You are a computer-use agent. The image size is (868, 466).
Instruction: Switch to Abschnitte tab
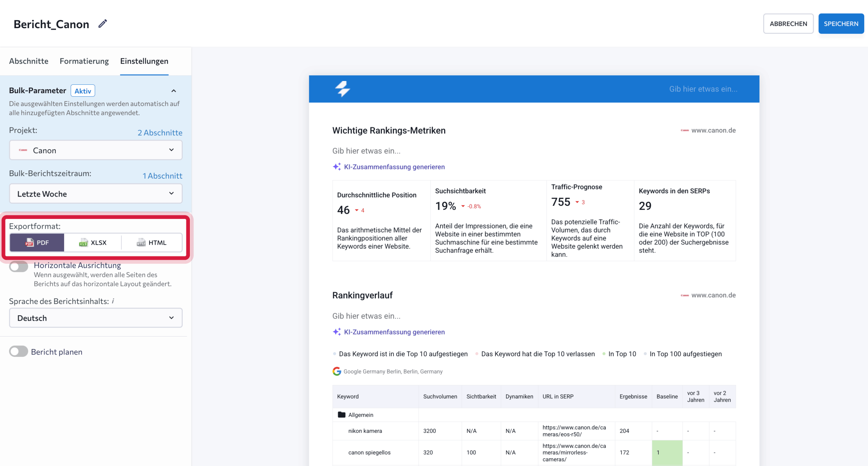click(29, 61)
